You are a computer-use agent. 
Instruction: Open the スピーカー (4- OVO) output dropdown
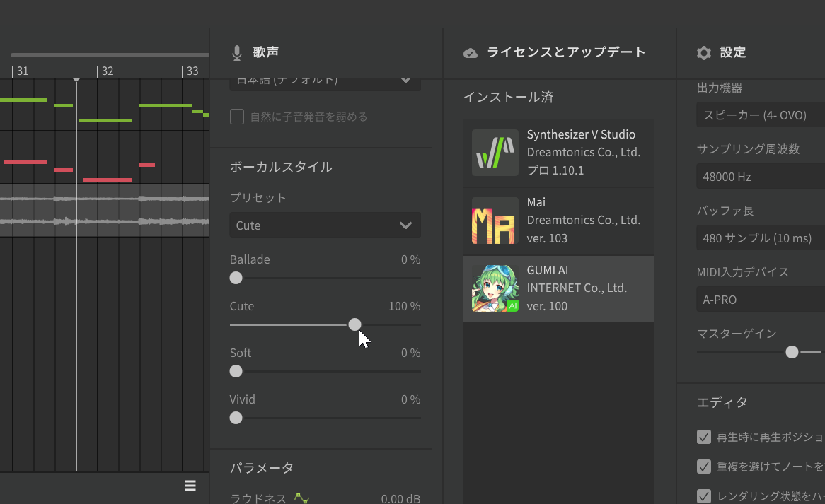point(761,115)
